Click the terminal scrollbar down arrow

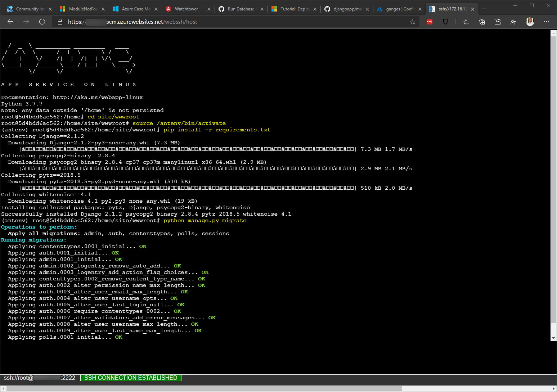[554, 338]
